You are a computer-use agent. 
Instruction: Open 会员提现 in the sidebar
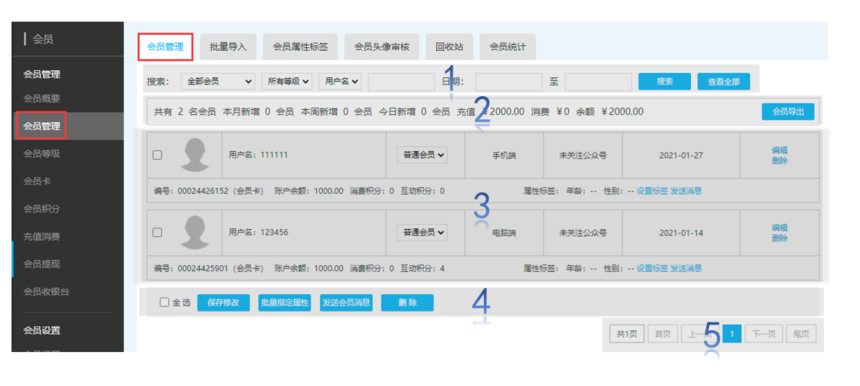[42, 264]
